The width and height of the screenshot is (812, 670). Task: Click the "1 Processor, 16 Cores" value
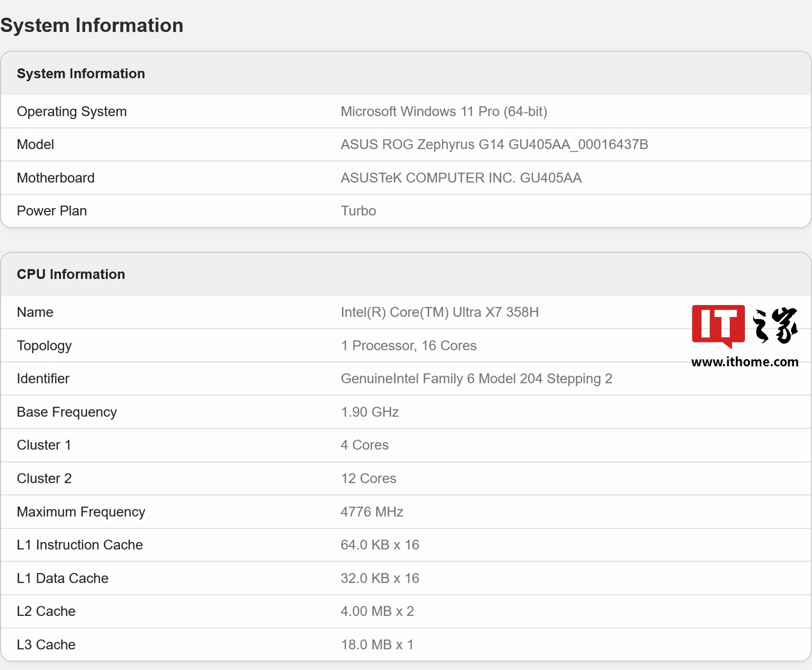[409, 346]
